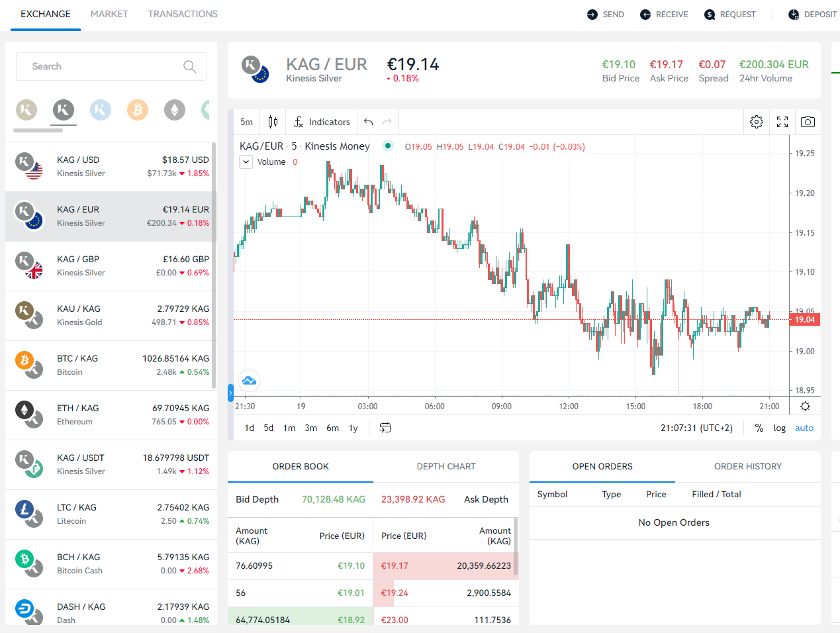This screenshot has height=633, width=840.
Task: Click the Request dollar icon
Action: coord(710,15)
